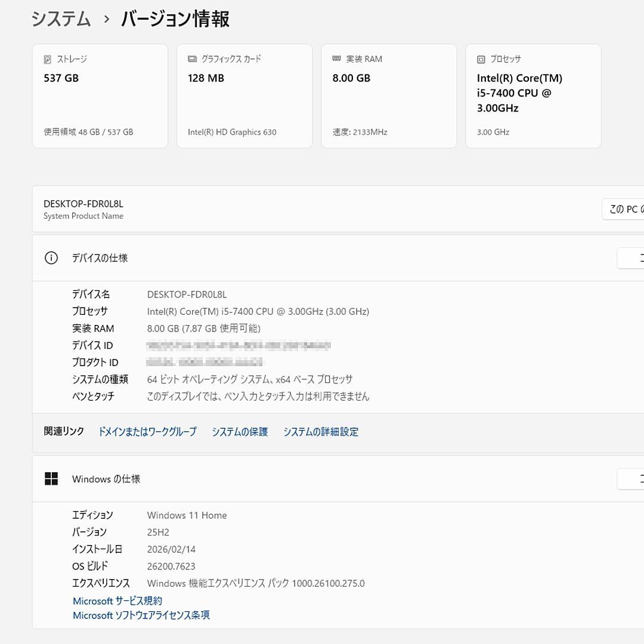The width and height of the screenshot is (644, 644).
Task: Collapse the デバイスの仕様 section header
Action: click(x=338, y=258)
